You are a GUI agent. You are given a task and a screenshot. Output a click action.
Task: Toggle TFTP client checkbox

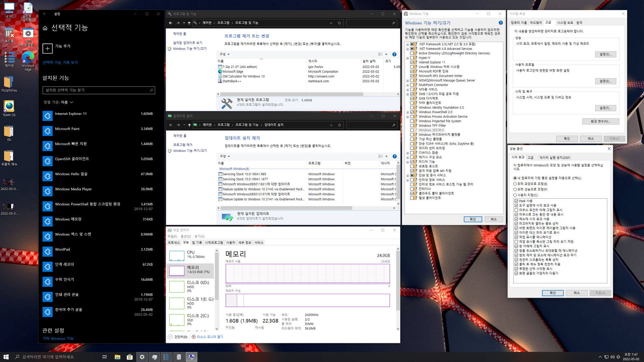412,103
